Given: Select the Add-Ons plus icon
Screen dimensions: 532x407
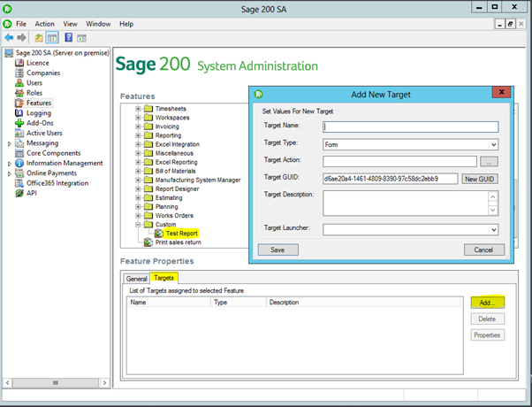Looking at the screenshot, I should [x=19, y=123].
